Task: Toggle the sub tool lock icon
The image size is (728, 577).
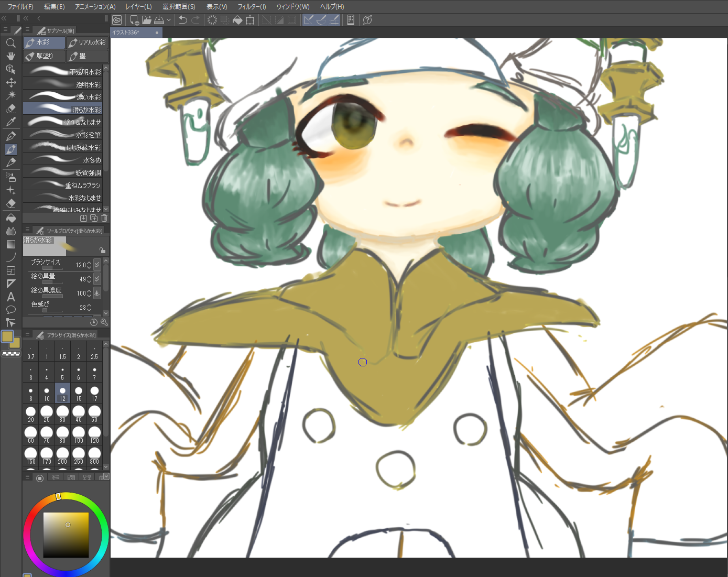Action: pos(102,251)
